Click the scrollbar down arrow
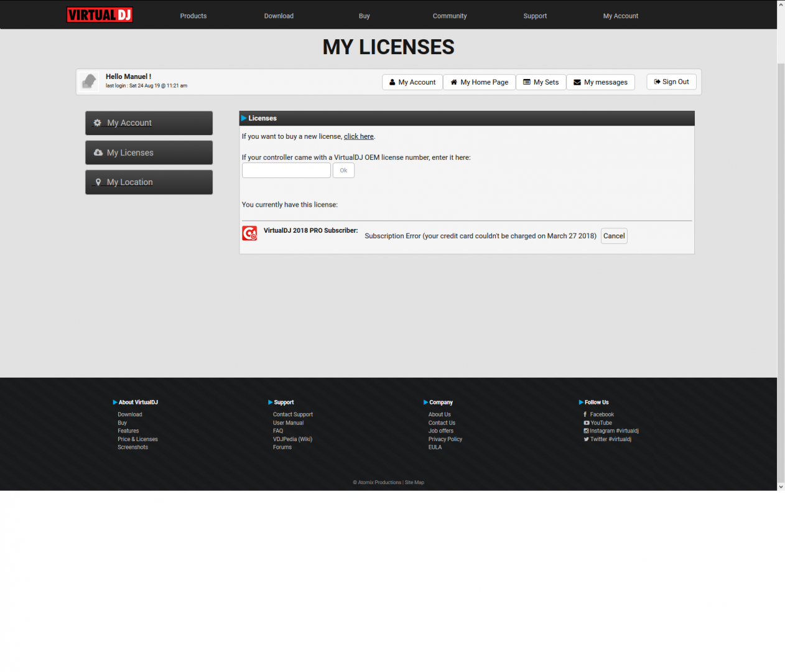Screen dimensions: 785x672 (x=781, y=487)
